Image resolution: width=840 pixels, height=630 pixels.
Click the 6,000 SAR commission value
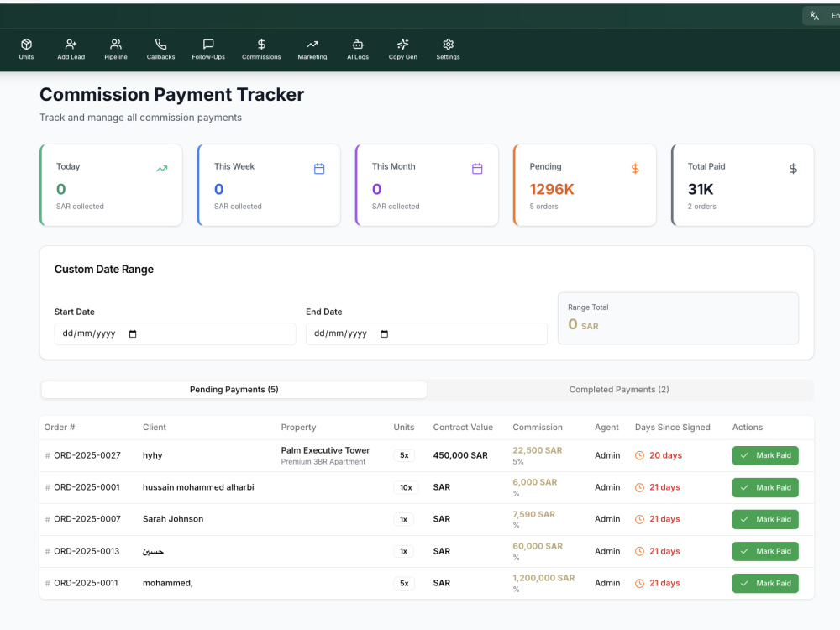click(534, 482)
